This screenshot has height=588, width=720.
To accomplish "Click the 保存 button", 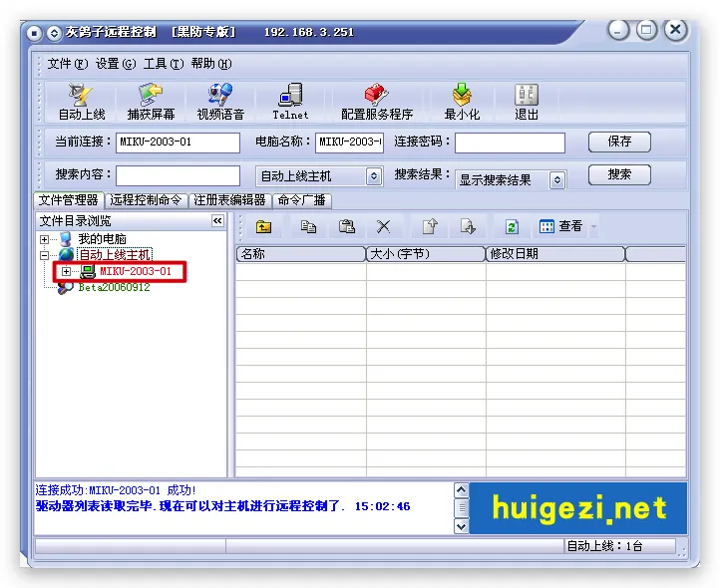I will pyautogui.click(x=619, y=142).
